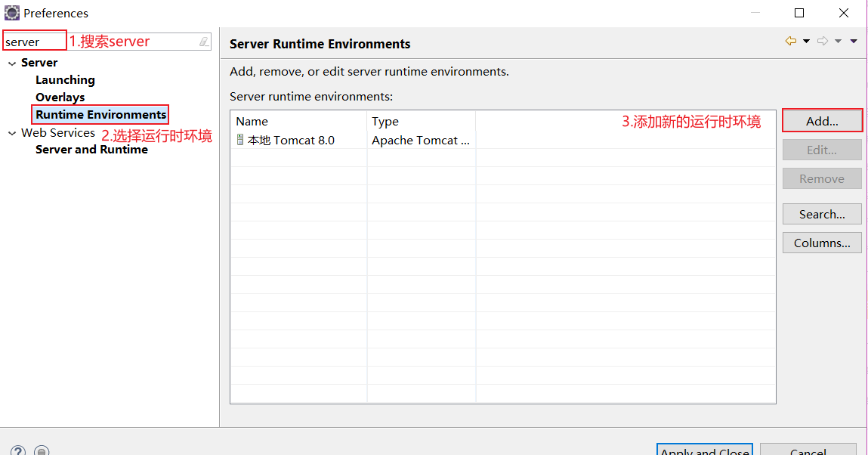Open the view menu dropdown at top right
This screenshot has height=455, width=868.
point(854,41)
